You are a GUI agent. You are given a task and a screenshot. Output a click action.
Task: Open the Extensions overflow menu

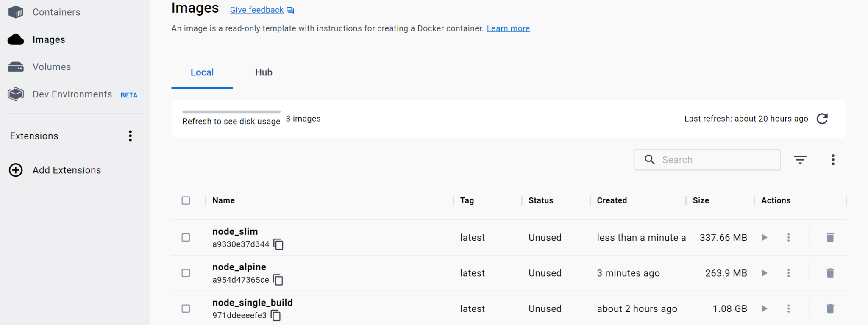(130, 136)
